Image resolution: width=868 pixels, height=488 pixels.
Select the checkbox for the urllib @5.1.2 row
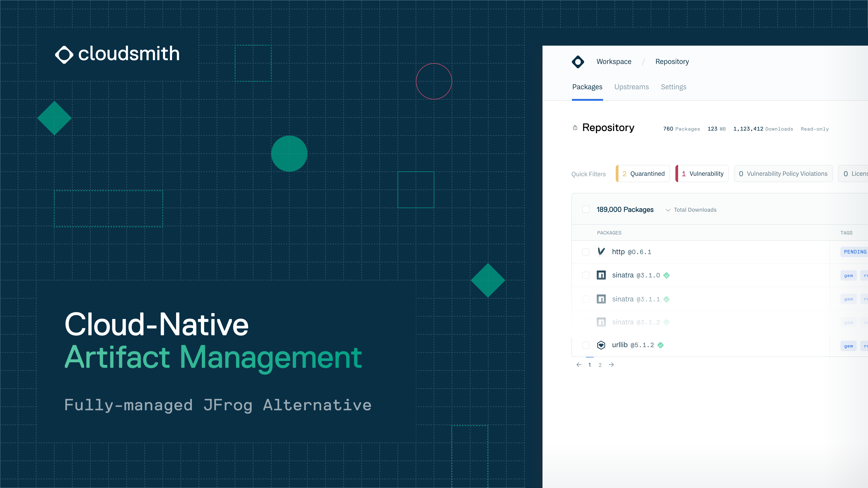[x=586, y=345]
